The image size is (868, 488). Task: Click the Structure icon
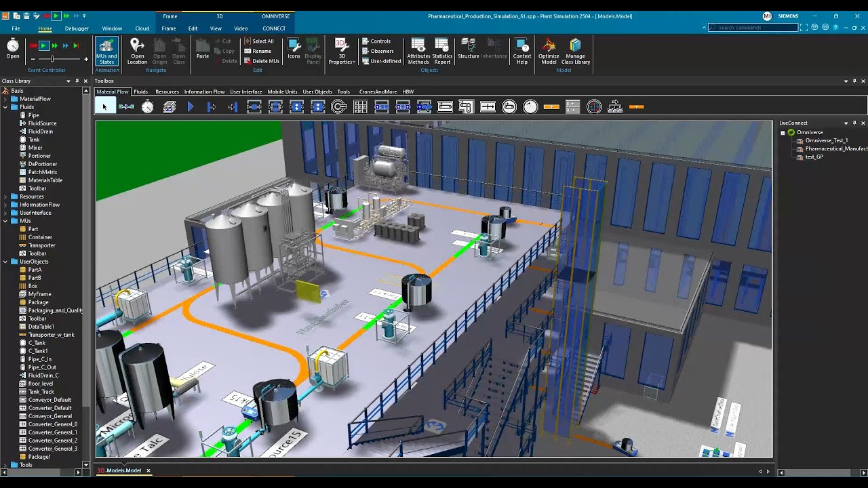coord(468,49)
